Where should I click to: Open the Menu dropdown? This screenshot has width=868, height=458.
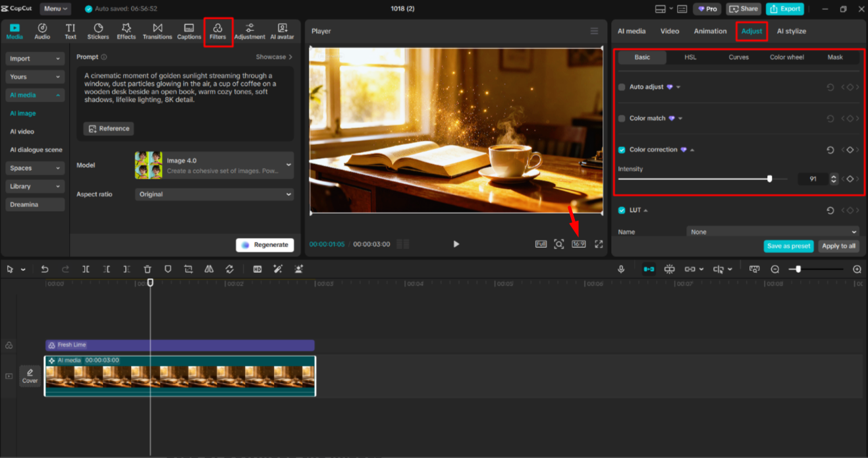tap(56, 9)
